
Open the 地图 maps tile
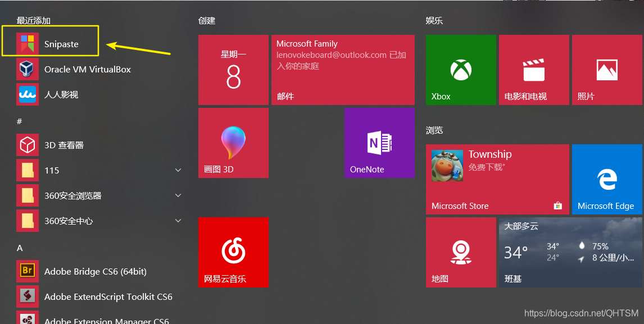click(x=461, y=252)
